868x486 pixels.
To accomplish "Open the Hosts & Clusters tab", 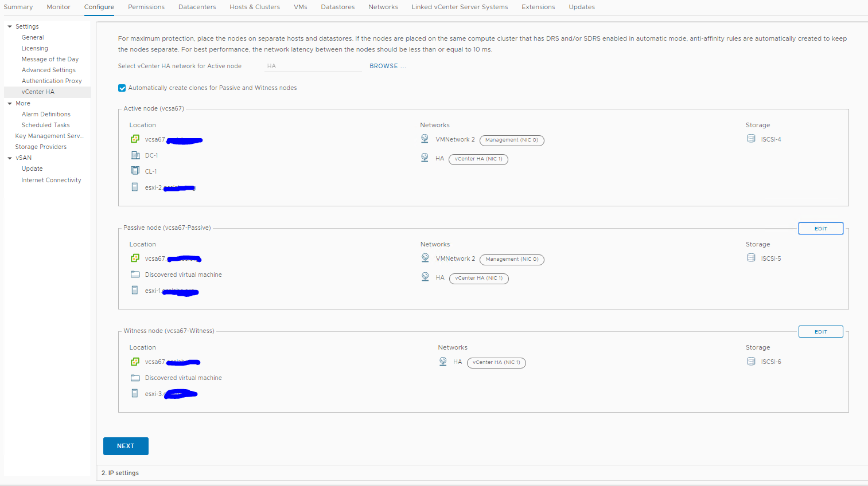I will click(x=255, y=7).
